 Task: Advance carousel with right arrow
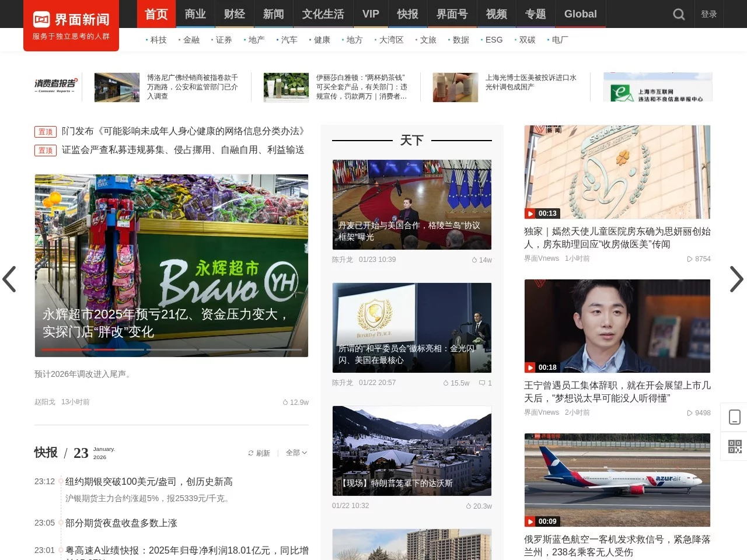coord(736,279)
